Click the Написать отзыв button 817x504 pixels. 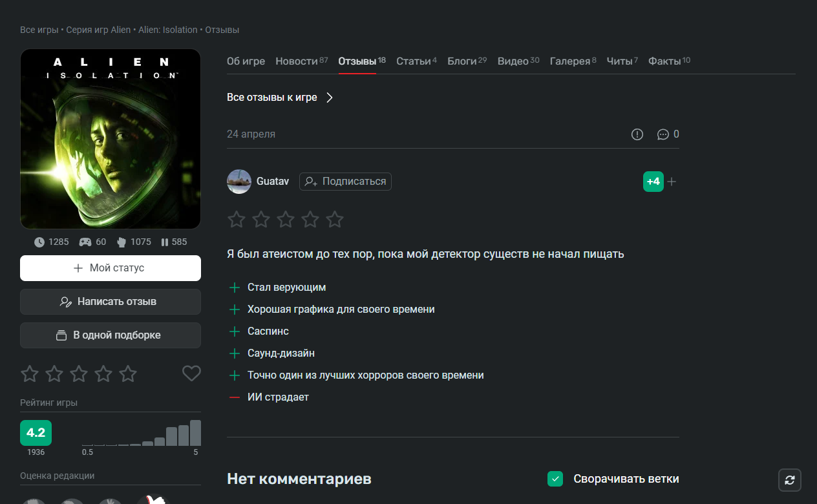click(111, 302)
